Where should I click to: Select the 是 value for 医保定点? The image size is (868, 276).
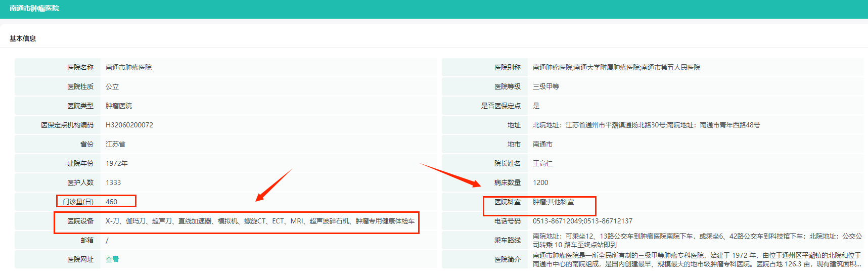pyautogui.click(x=536, y=106)
